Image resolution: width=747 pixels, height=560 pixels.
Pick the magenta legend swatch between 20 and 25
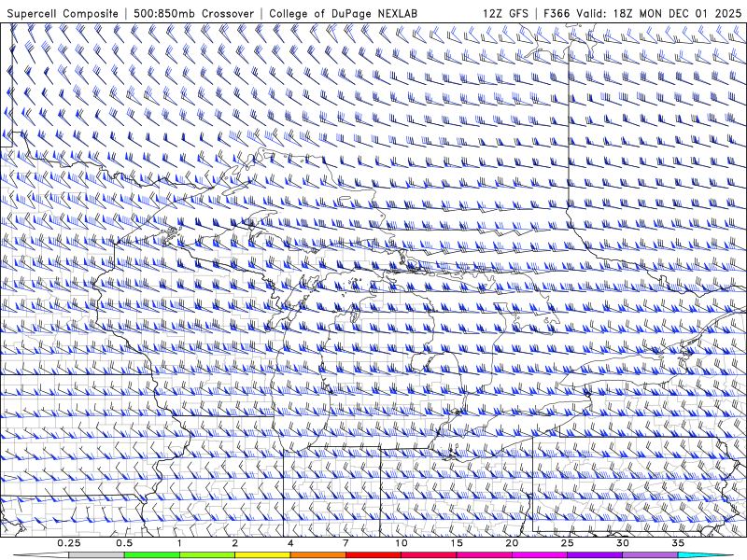pos(540,555)
